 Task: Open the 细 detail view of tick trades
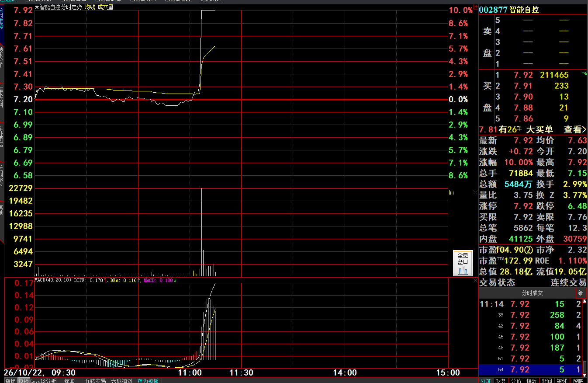coord(581,293)
